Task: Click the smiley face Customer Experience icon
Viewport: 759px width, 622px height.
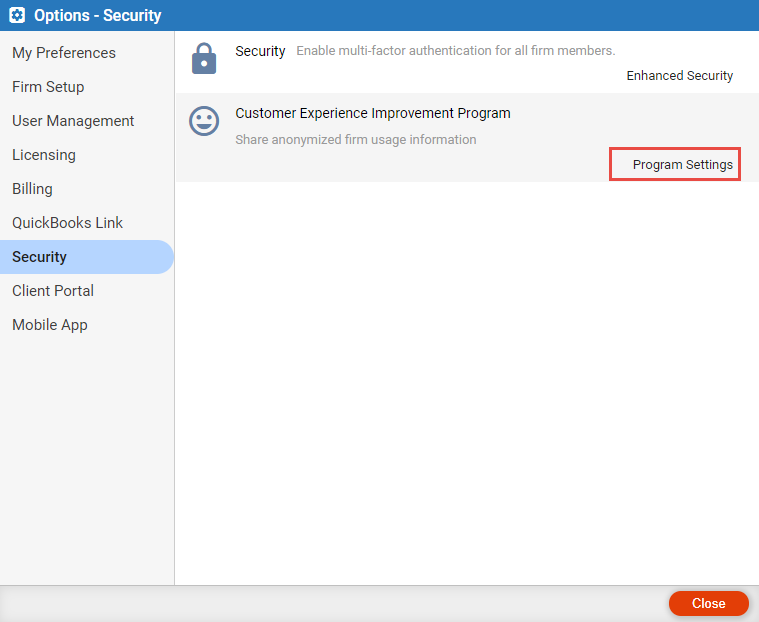Action: [204, 121]
